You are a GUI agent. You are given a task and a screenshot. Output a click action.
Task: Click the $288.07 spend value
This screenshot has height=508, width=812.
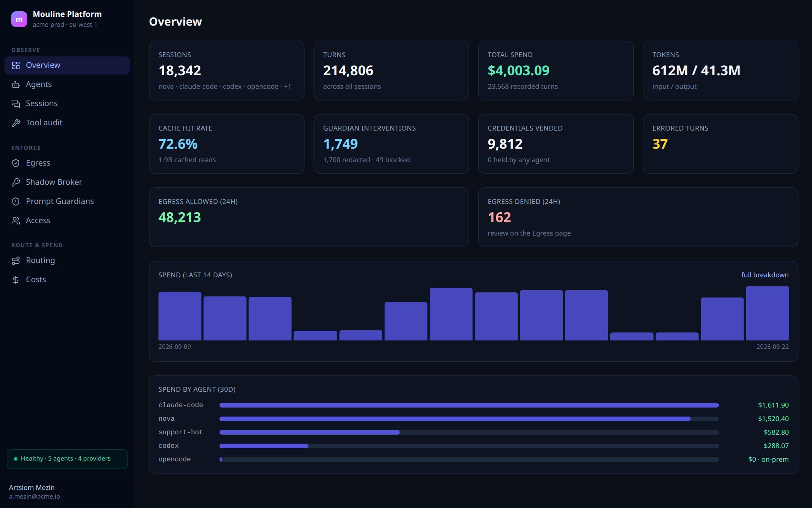pyautogui.click(x=776, y=446)
